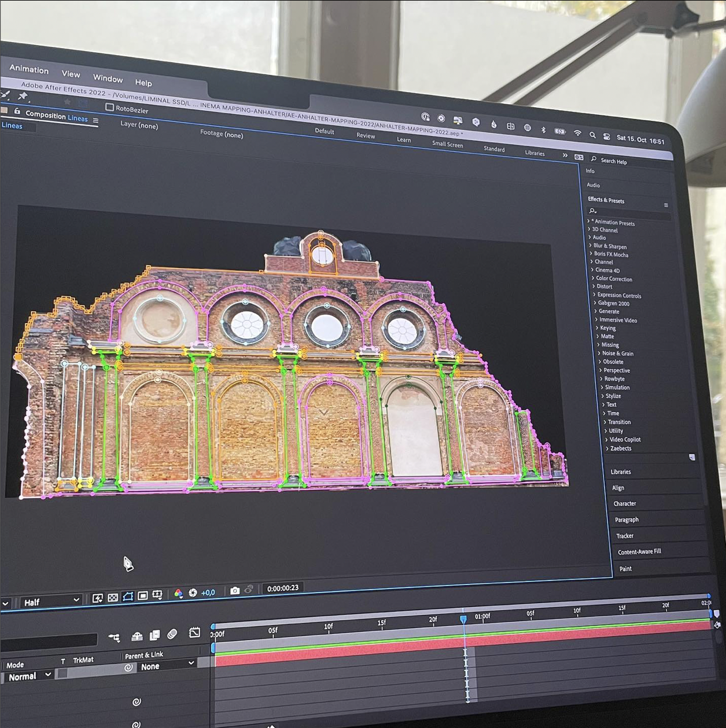Open the Normal blending mode dropdown
The height and width of the screenshot is (728, 726).
pos(30,676)
